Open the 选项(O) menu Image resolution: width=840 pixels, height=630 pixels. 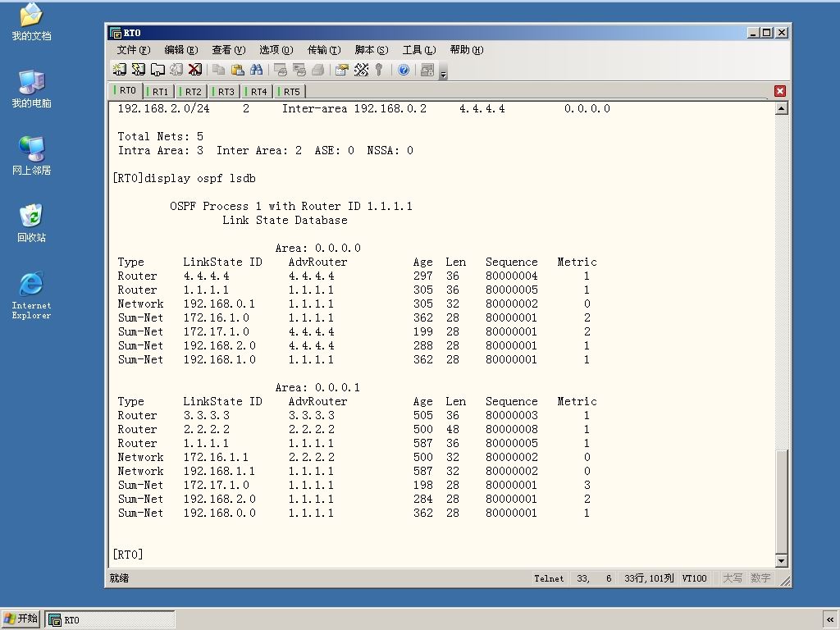(276, 50)
